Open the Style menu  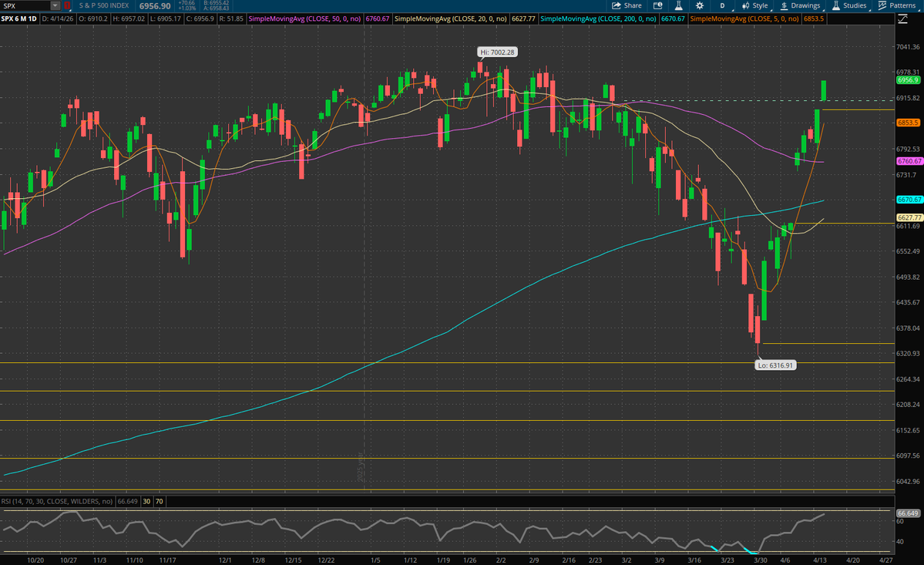(x=755, y=6)
